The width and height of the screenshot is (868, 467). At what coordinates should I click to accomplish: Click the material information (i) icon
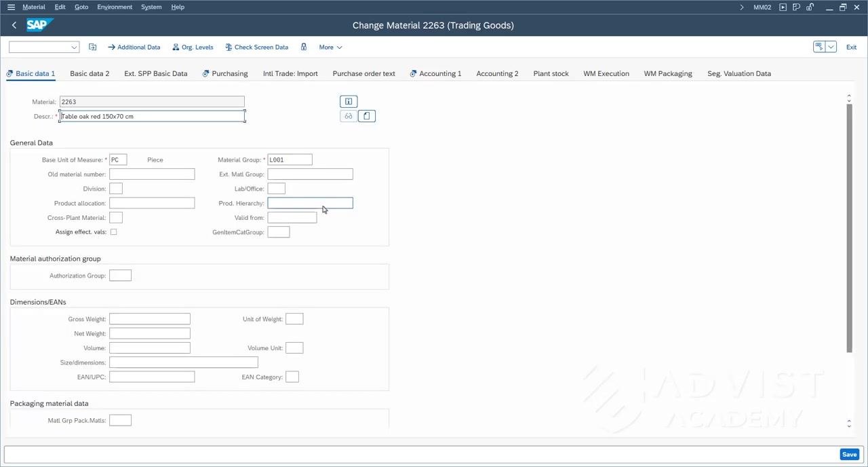pyautogui.click(x=349, y=101)
